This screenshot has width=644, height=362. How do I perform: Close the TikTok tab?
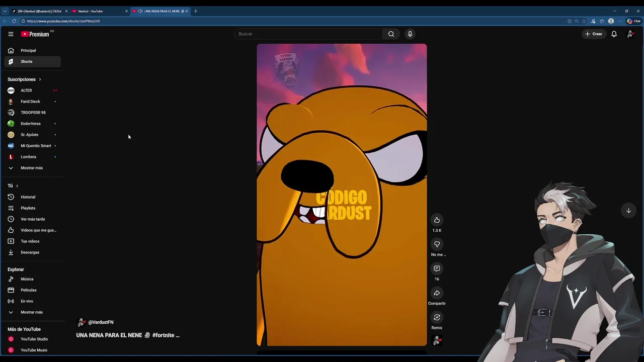66,11
